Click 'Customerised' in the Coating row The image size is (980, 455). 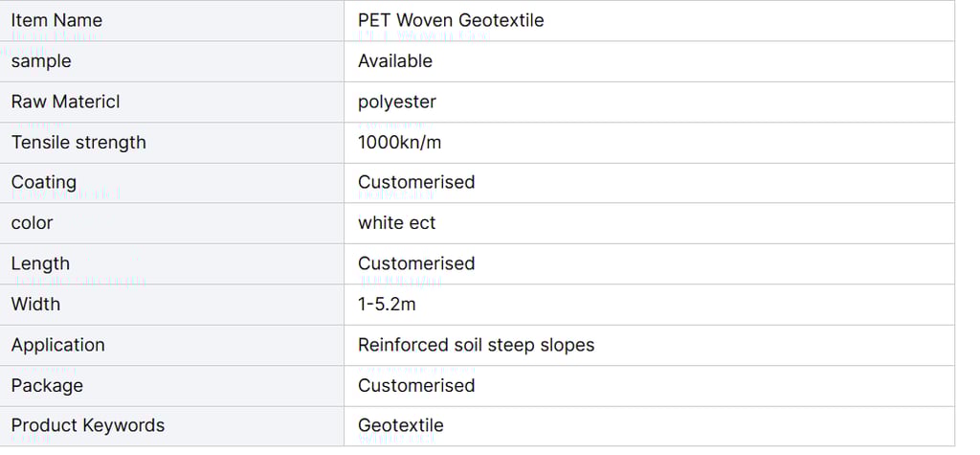(416, 183)
